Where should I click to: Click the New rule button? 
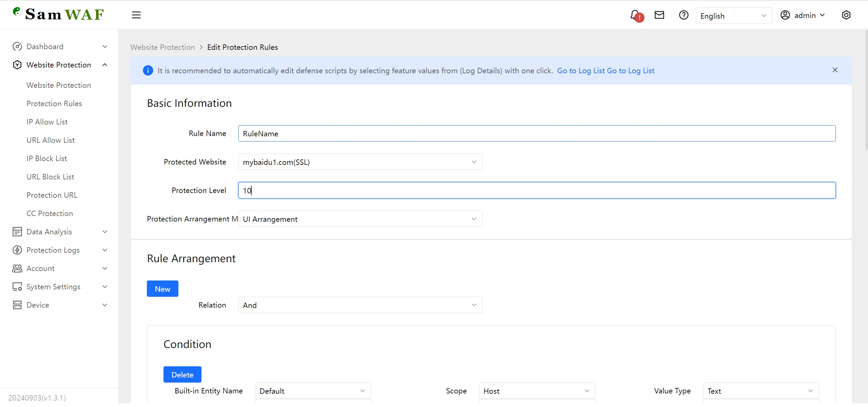(x=162, y=289)
